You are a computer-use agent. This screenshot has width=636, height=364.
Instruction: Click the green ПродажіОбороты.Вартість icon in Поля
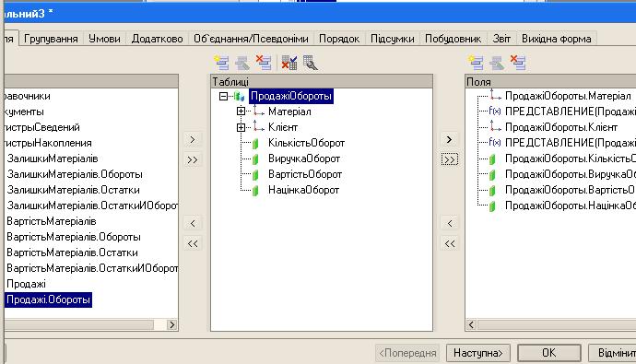492,190
